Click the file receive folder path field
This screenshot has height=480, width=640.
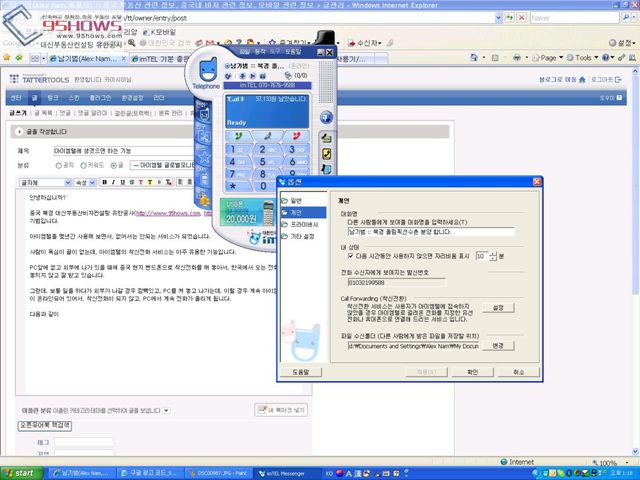pos(413,346)
